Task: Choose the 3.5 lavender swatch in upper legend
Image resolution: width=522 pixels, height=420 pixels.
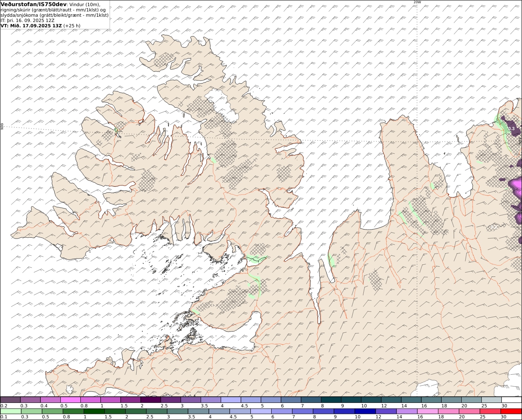Action: coord(211,400)
